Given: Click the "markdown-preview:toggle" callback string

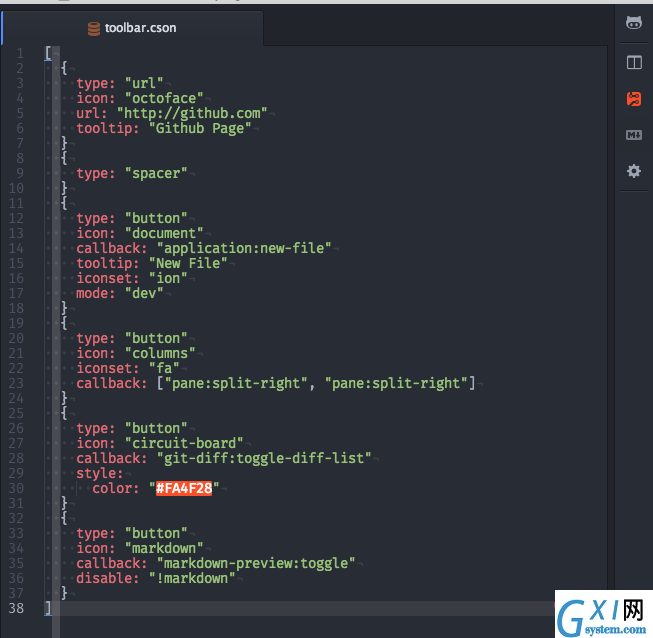Looking at the screenshot, I should (x=256, y=563).
